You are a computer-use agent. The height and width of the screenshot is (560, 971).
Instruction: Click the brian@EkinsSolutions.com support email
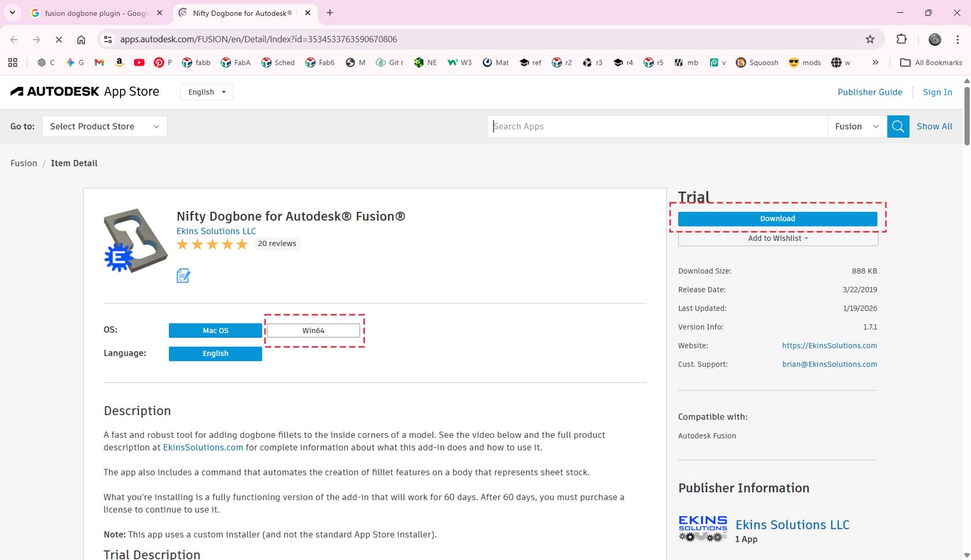point(829,364)
